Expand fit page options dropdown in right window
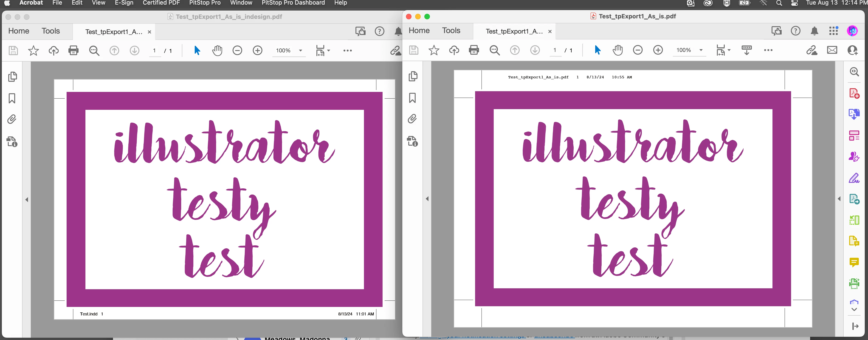868x340 pixels. (x=729, y=50)
